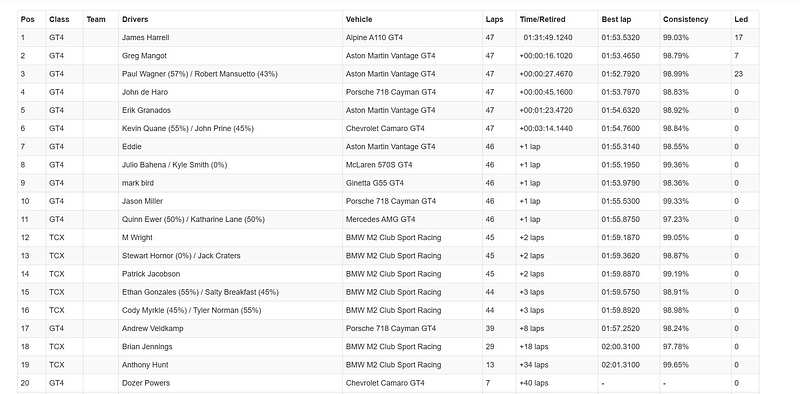Select driver James Harrell's name
Screen dimensions: 800x394
(x=145, y=37)
